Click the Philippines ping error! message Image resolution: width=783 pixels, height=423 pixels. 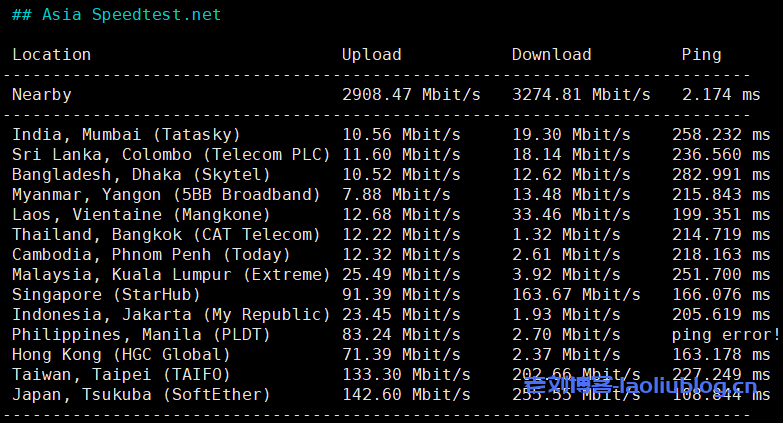pos(726,335)
